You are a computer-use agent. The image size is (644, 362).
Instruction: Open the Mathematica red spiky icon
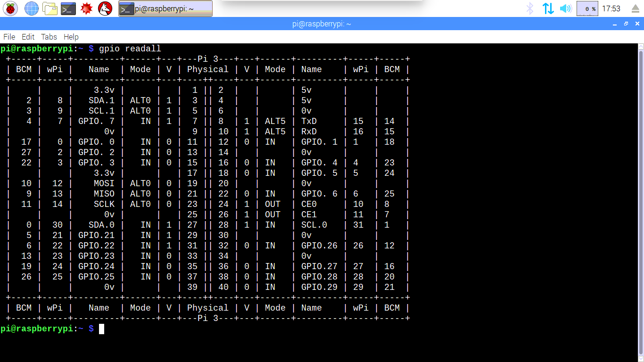click(86, 8)
